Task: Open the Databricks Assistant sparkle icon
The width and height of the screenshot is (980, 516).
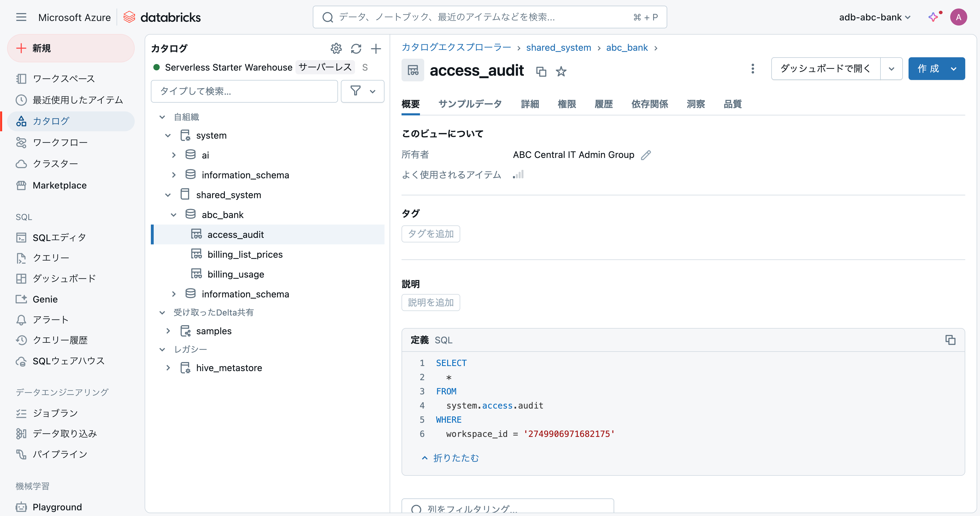Action: [933, 17]
